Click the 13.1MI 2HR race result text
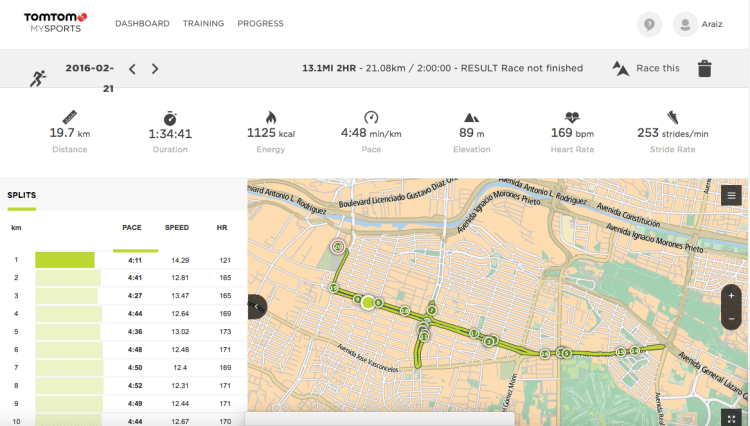 [x=442, y=68]
